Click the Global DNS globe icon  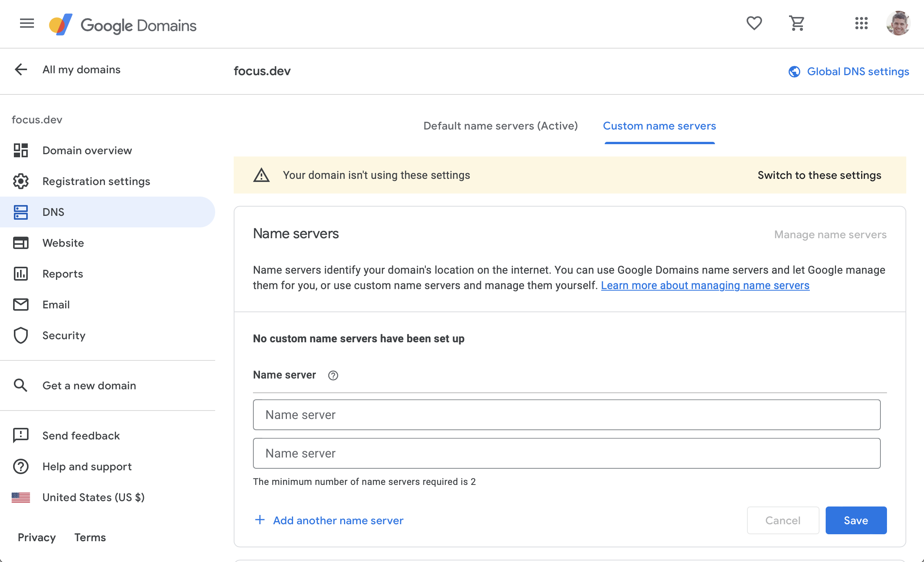pyautogui.click(x=794, y=71)
